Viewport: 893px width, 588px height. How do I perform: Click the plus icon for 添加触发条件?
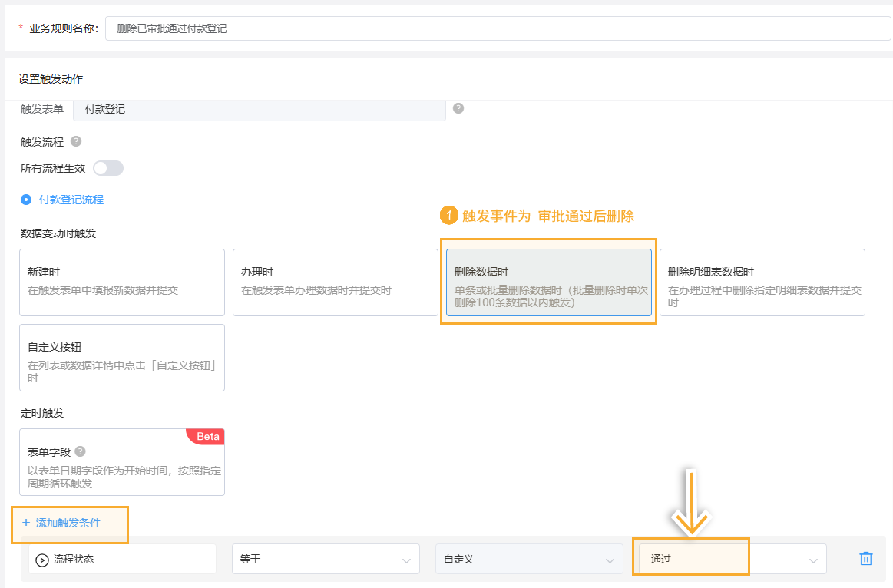pos(26,523)
